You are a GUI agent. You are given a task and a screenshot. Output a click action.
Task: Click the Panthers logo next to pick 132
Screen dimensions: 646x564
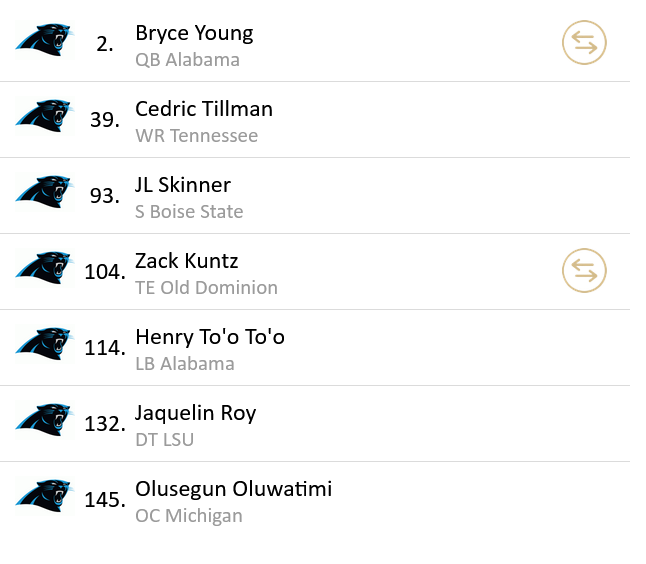point(44,422)
